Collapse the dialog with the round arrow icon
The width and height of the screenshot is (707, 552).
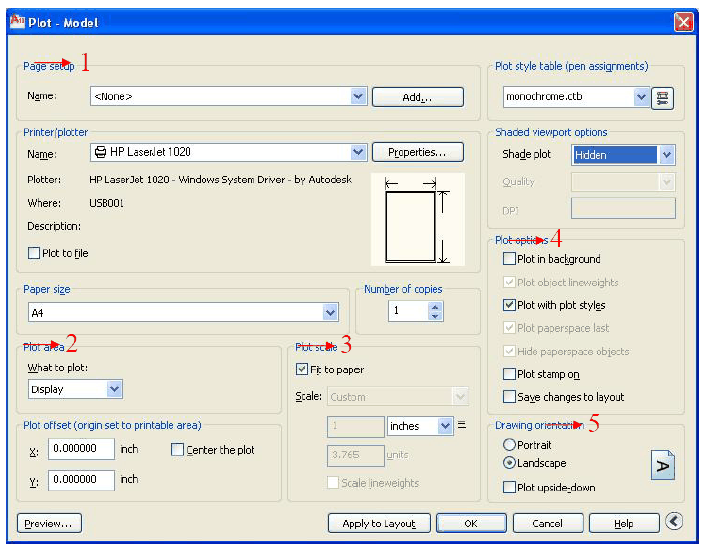[x=673, y=522]
